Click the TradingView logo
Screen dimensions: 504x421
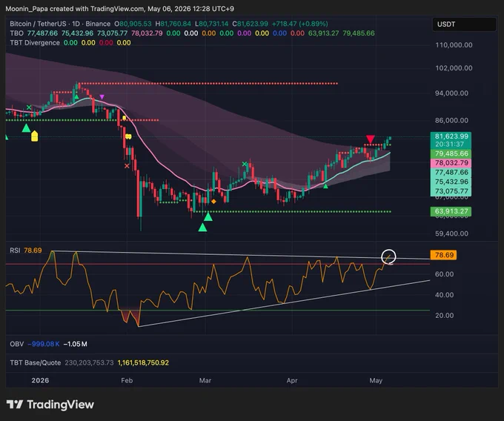(x=50, y=404)
